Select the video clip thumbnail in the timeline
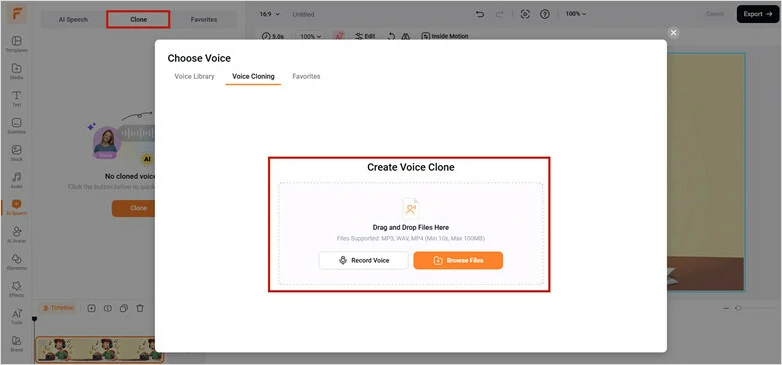 click(100, 349)
